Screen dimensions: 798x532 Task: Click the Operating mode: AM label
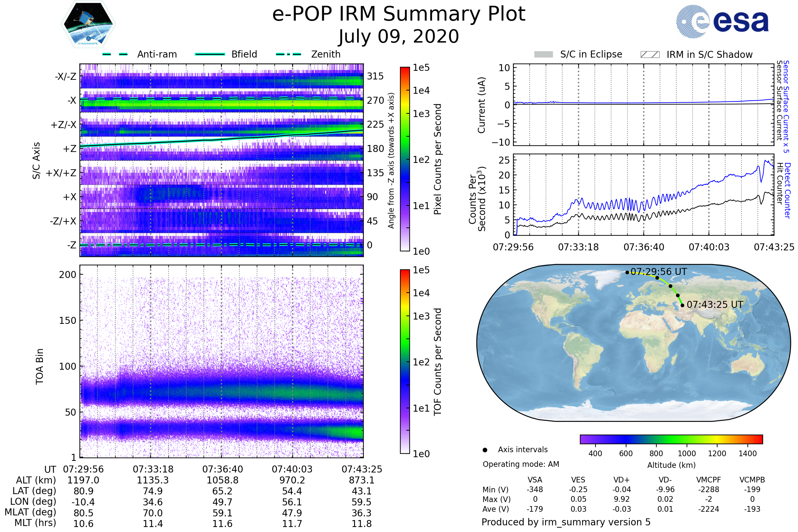(x=520, y=464)
